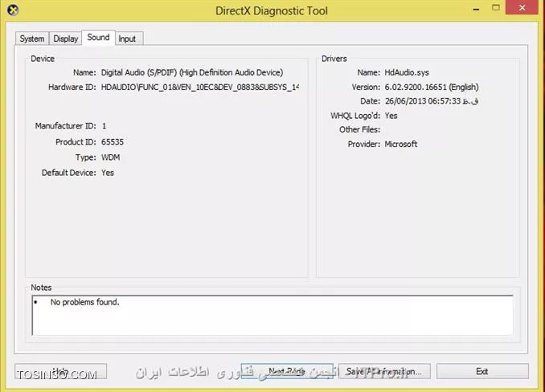The height and width of the screenshot is (392, 545).
Task: Click driver version 6.02.9200.16651 (English)
Action: [432, 87]
